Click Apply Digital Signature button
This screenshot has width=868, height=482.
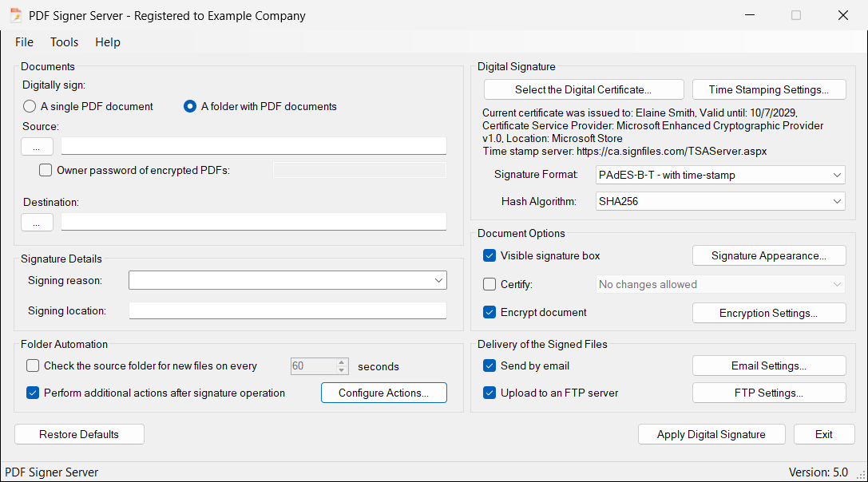click(x=711, y=434)
